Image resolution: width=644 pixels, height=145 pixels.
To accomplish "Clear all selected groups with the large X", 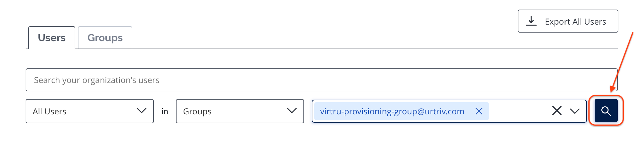I will pyautogui.click(x=557, y=111).
